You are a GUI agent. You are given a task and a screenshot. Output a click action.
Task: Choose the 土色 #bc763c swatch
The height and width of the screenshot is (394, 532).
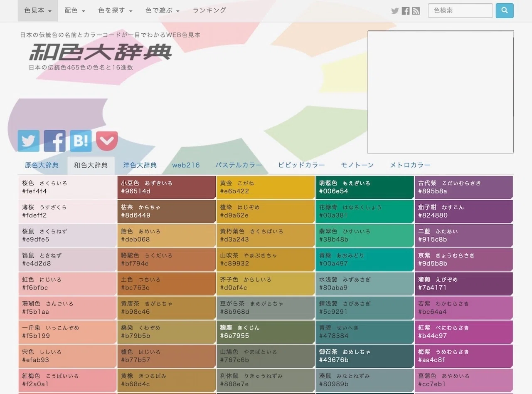pos(166,284)
